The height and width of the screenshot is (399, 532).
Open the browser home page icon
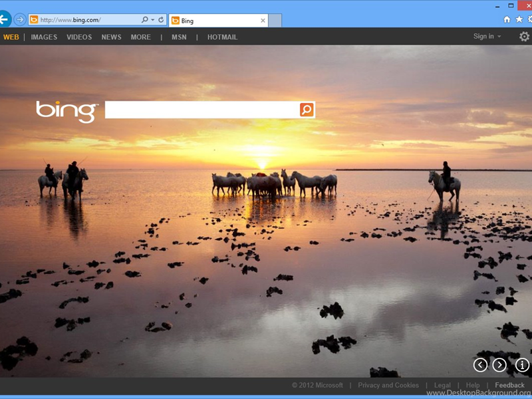(x=507, y=20)
